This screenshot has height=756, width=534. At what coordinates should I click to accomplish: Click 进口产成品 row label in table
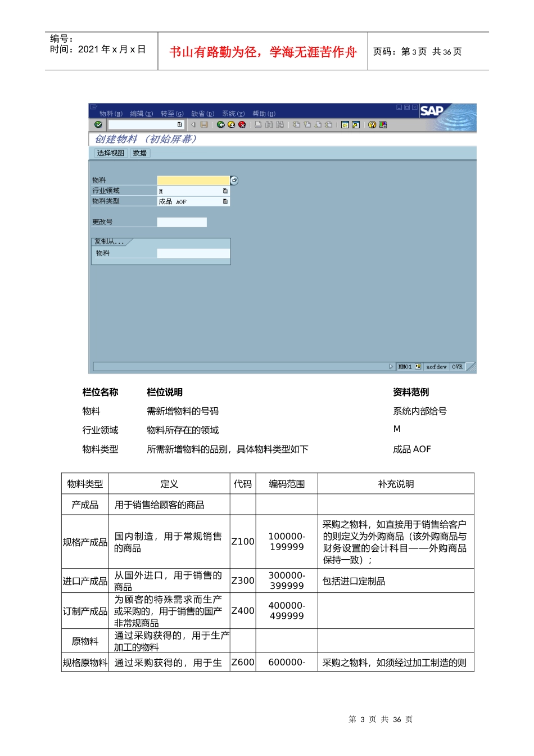click(x=85, y=581)
